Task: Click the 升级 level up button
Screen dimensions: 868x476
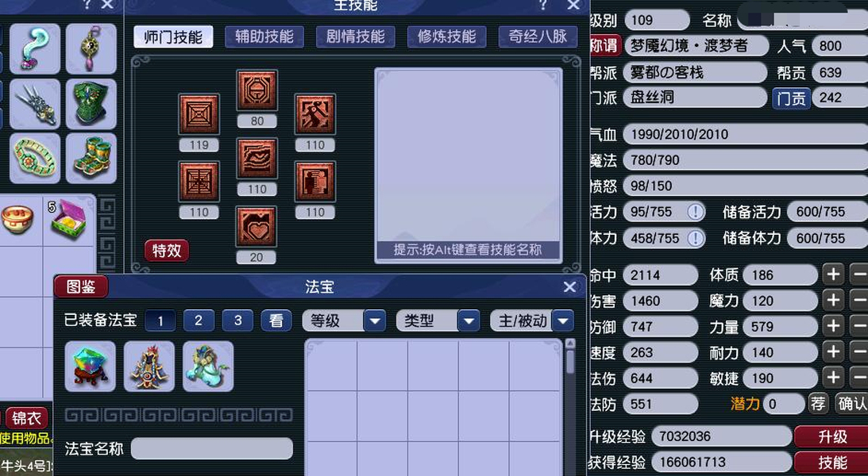Action: (831, 437)
